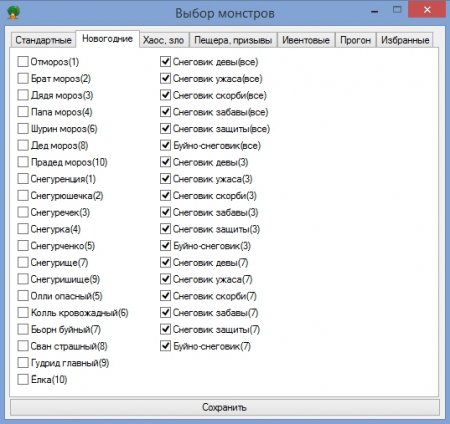This screenshot has height=424, width=450.
Task: Tick the Ёлка(10) checkbox
Action: coord(23,379)
